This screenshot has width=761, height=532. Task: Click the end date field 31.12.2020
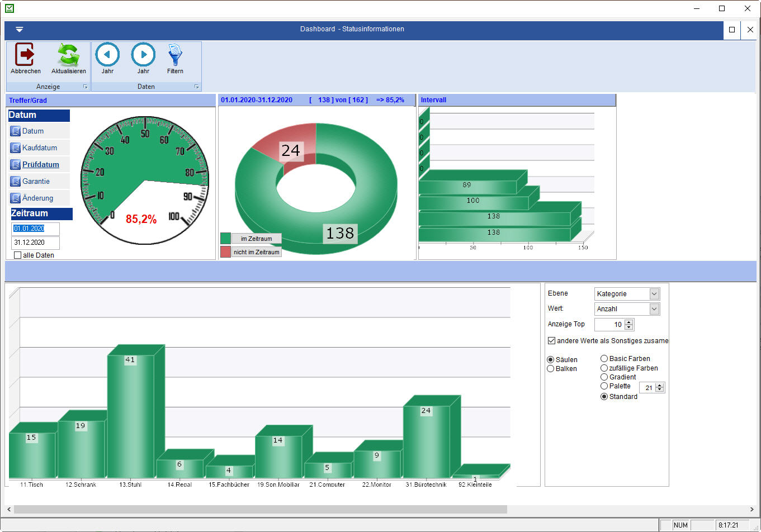[x=35, y=243]
